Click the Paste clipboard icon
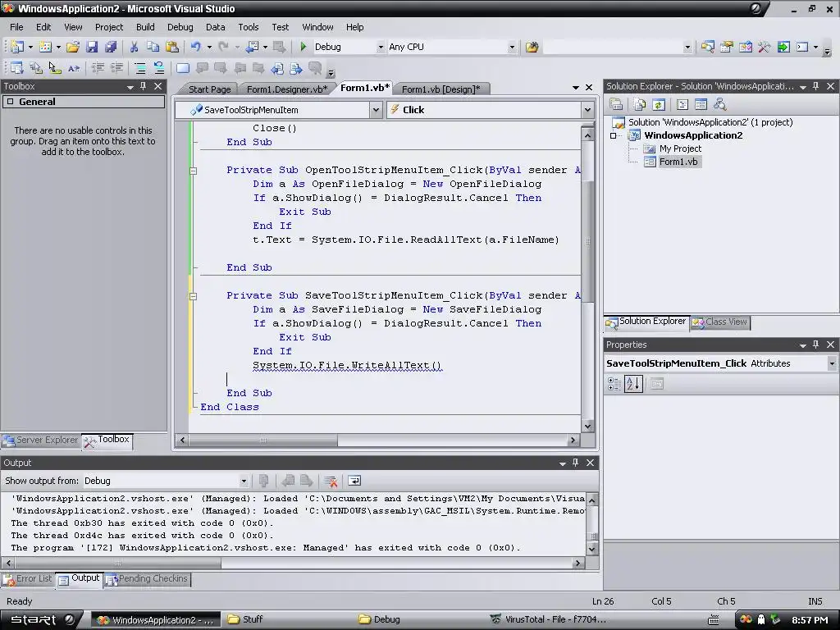Screen dimensions: 840x630 coord(172,47)
